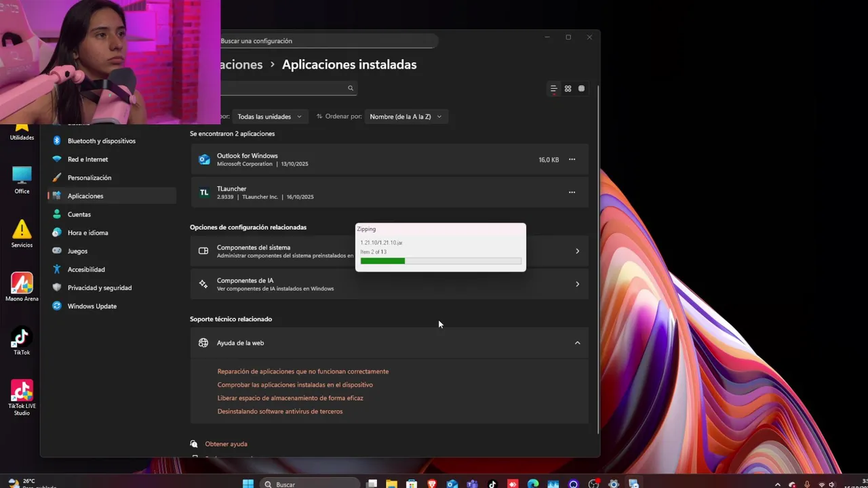Focus the Buscar una configuración search field

click(x=328, y=41)
